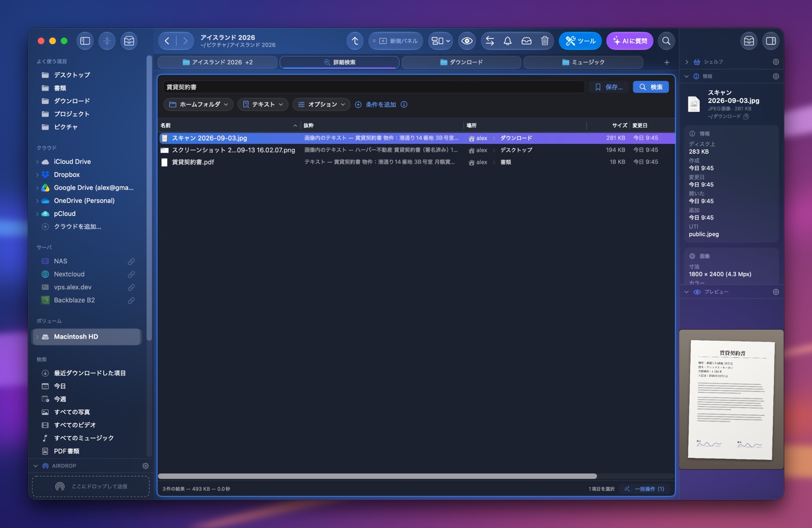Open the テキスト filter dropdown

pyautogui.click(x=263, y=105)
